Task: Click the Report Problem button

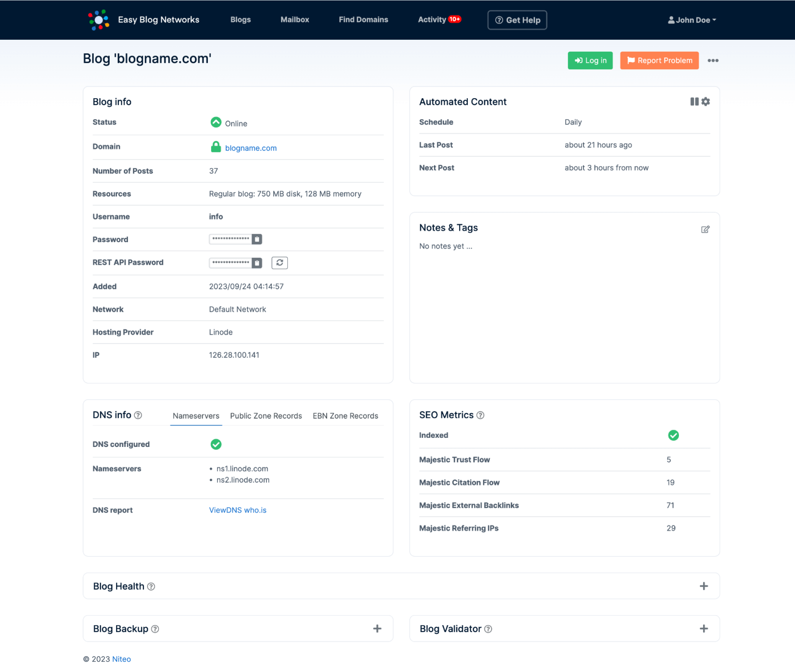Action: click(659, 60)
